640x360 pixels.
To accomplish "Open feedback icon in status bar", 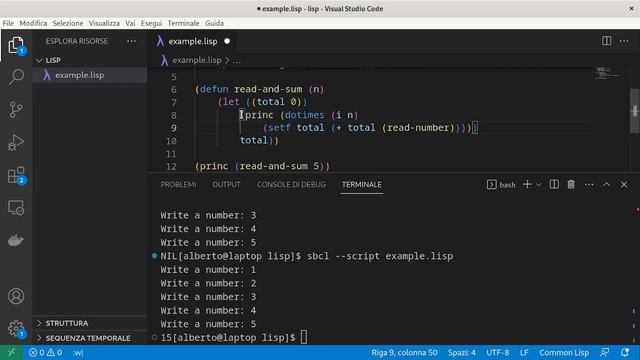I will (604, 353).
